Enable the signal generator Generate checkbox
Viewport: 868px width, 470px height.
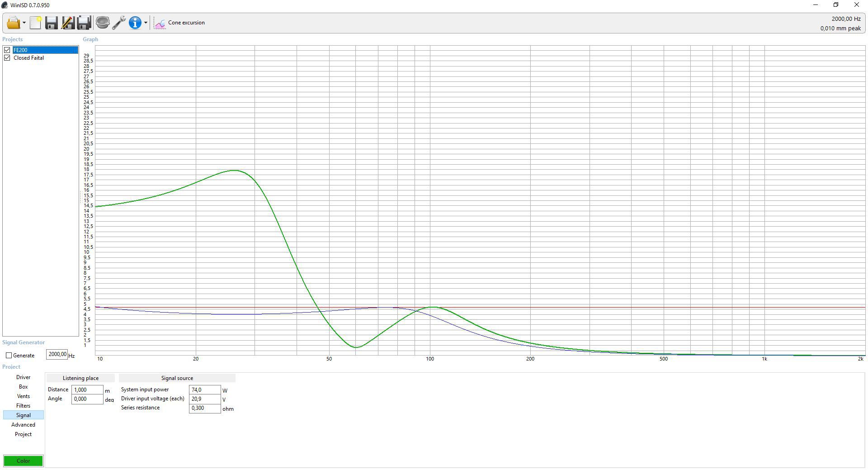(9, 356)
